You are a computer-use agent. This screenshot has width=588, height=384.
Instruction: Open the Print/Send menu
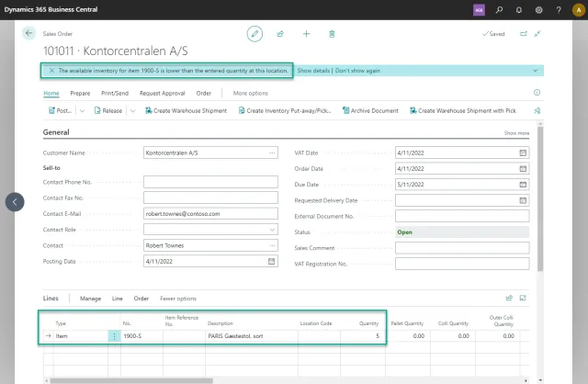(115, 93)
